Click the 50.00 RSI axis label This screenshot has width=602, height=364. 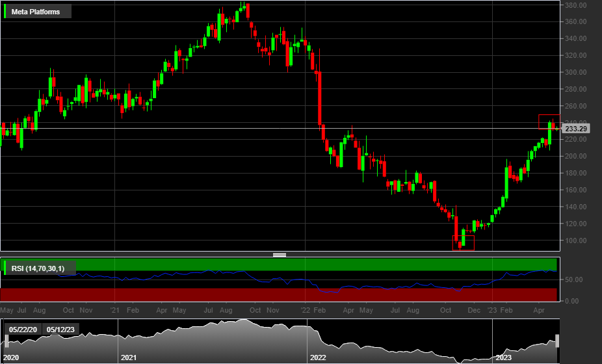click(x=572, y=279)
